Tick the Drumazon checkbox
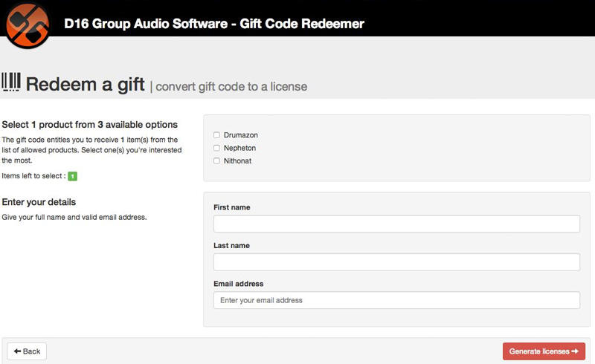 pyautogui.click(x=216, y=135)
